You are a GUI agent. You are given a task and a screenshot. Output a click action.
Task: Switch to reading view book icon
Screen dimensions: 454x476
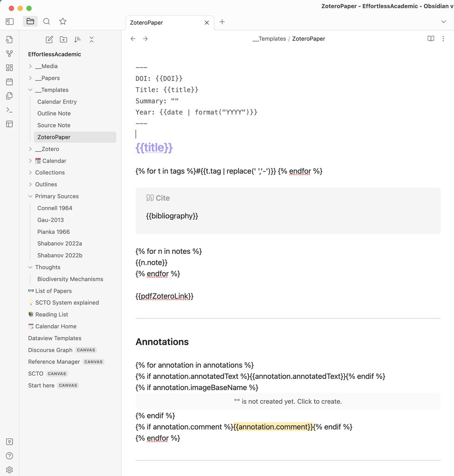431,38
